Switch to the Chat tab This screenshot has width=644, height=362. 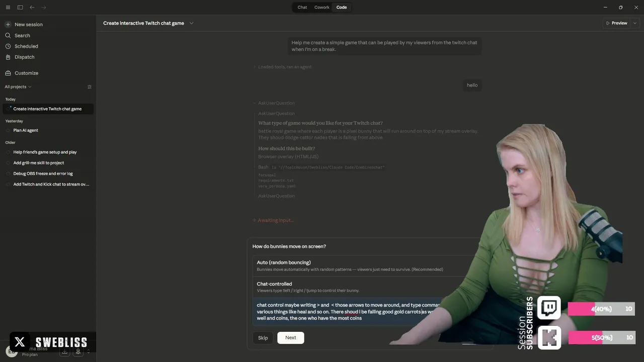coord(302,8)
